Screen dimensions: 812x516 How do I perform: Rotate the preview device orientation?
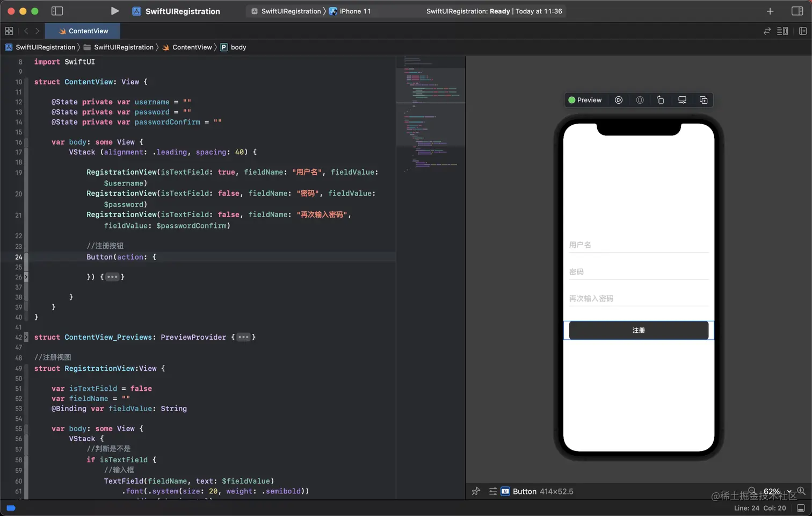pos(661,100)
